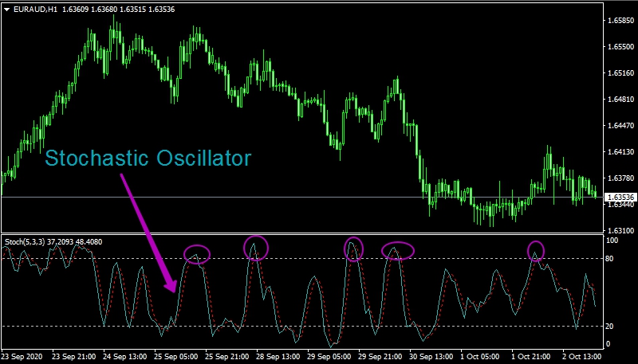The height and width of the screenshot is (364, 638).
Task: Click the 80 level label on oscillator scale
Action: [x=611, y=258]
